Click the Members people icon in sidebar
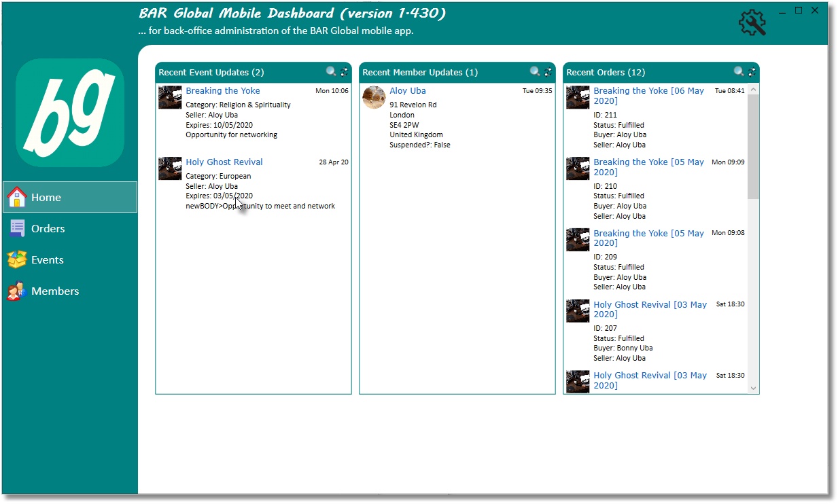The image size is (838, 504). pos(16,291)
